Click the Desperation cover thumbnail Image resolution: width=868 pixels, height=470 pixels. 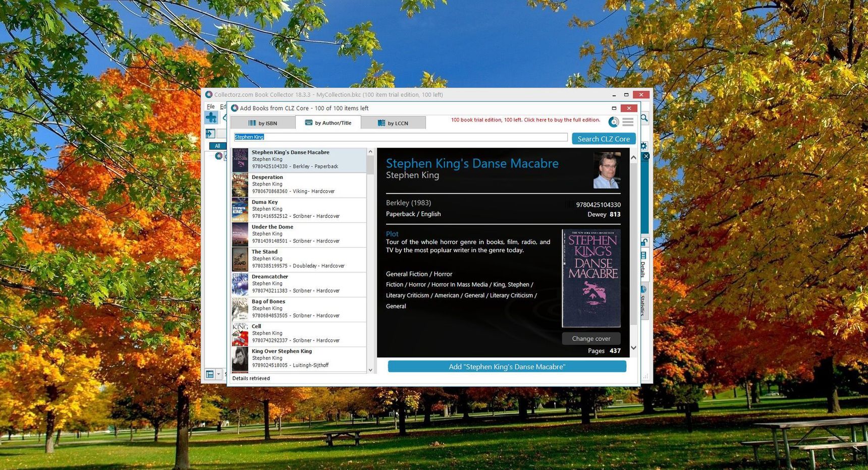(x=240, y=185)
